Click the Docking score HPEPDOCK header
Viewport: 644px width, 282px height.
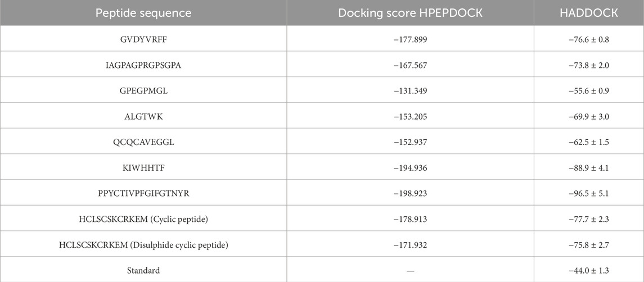(410, 13)
